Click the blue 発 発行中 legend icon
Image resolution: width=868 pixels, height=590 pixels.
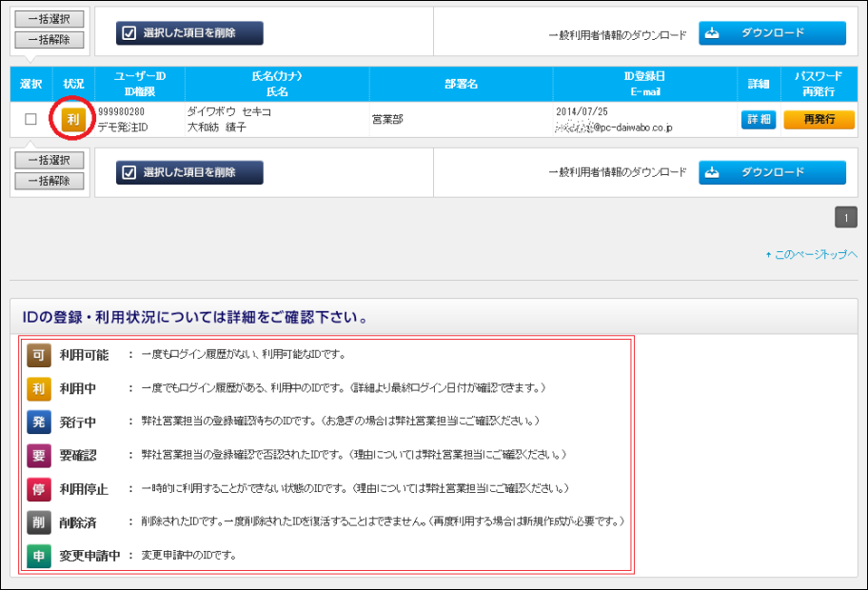pos(38,422)
